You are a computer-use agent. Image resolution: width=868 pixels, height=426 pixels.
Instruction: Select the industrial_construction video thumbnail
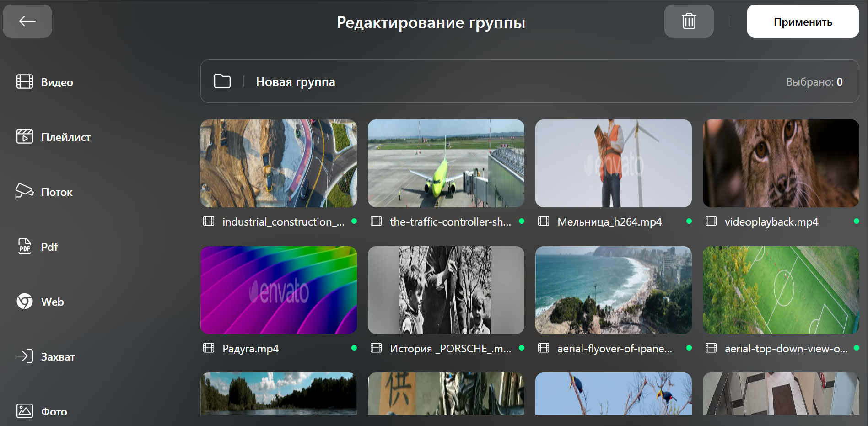[x=279, y=163]
